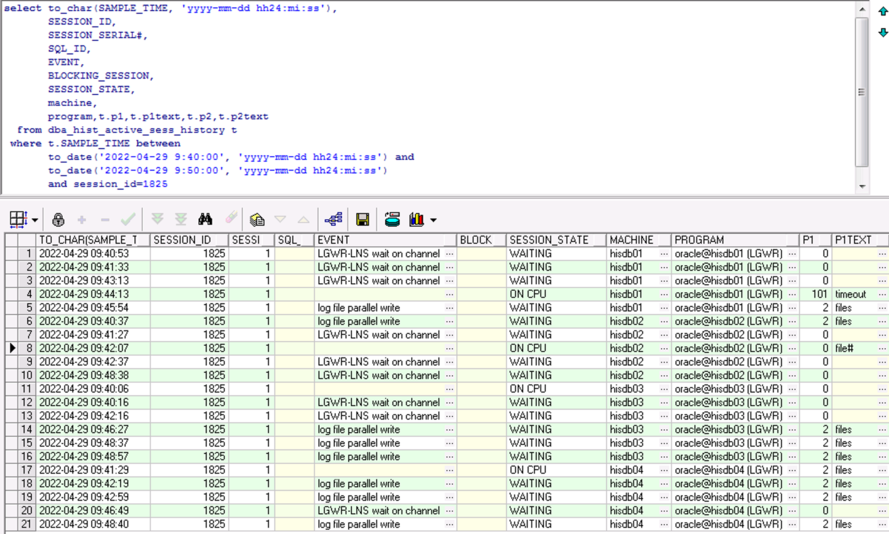Viewport: 889px width, 534px height.
Task: Open the bar chart dropdown arrow
Action: click(433, 220)
